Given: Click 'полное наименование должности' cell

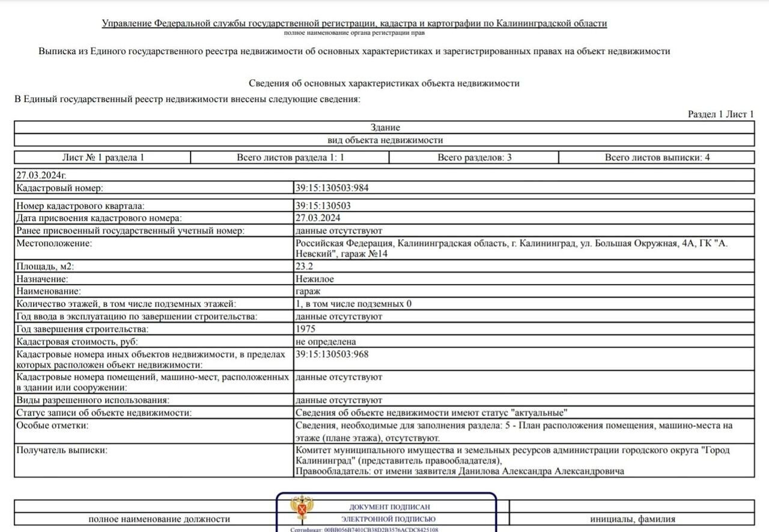Looking at the screenshot, I should [159, 519].
